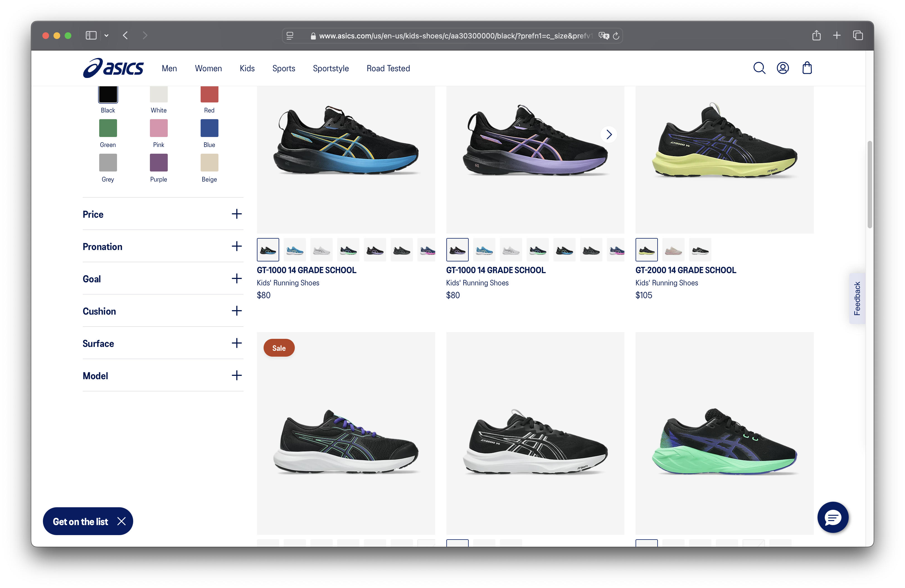Expand the Model filter

point(163,375)
